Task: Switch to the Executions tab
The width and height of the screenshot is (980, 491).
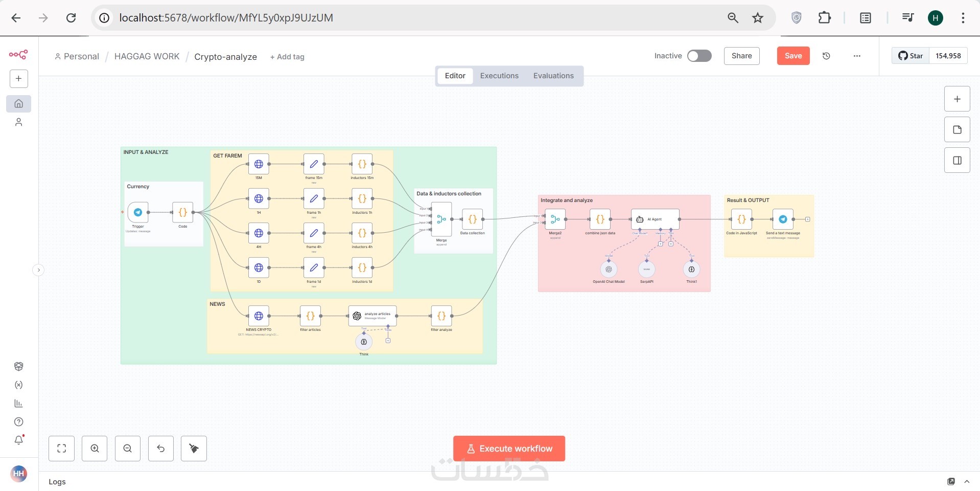Action: point(499,76)
